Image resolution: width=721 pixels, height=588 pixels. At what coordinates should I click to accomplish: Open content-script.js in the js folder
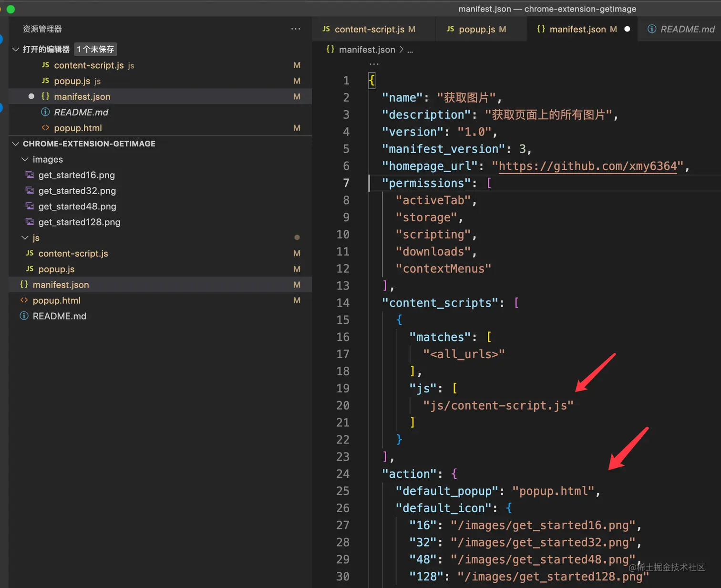[160, 253]
